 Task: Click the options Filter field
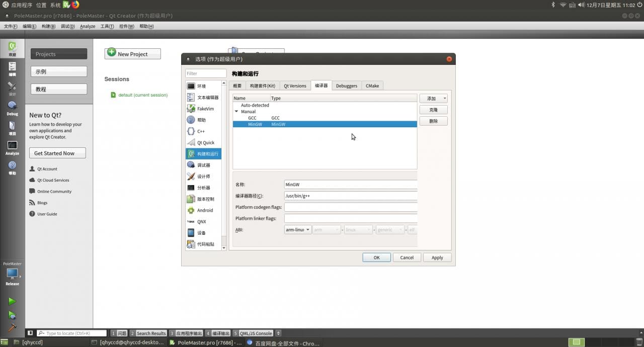coord(205,73)
